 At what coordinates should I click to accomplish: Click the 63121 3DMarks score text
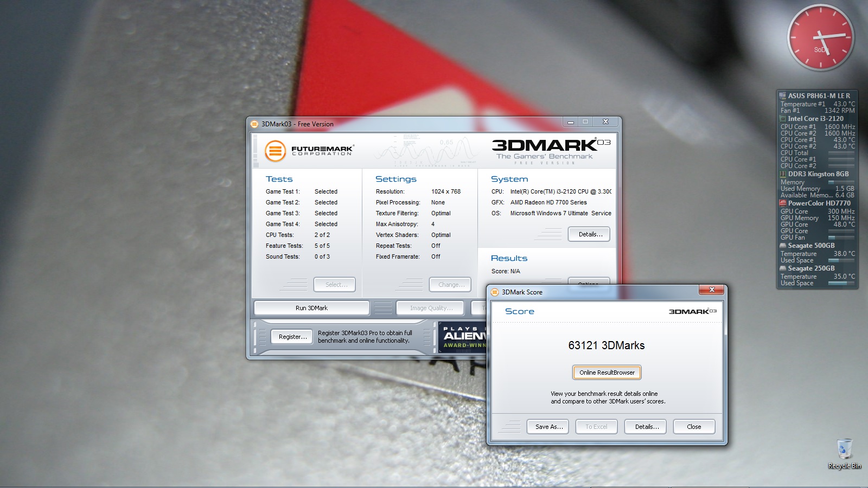point(607,345)
